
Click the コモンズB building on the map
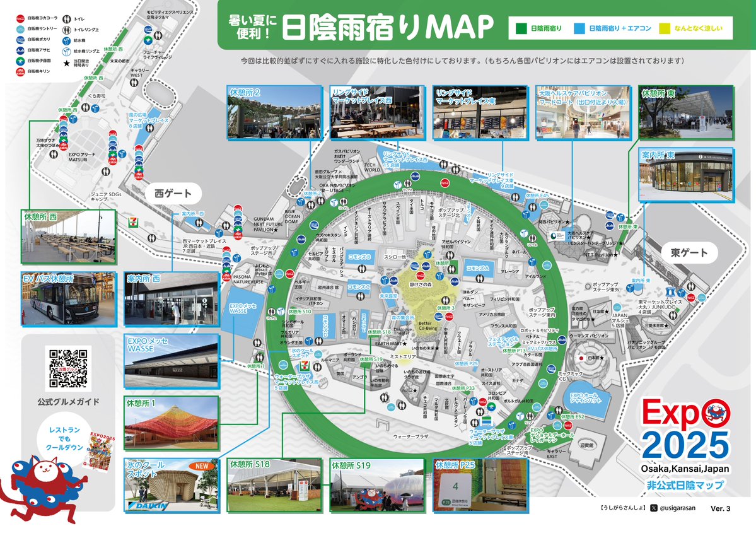[359, 258]
